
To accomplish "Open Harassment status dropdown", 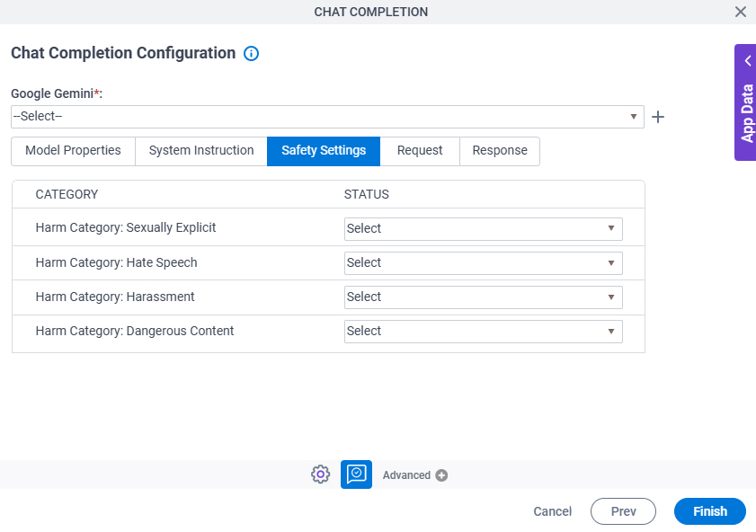I will [x=483, y=297].
